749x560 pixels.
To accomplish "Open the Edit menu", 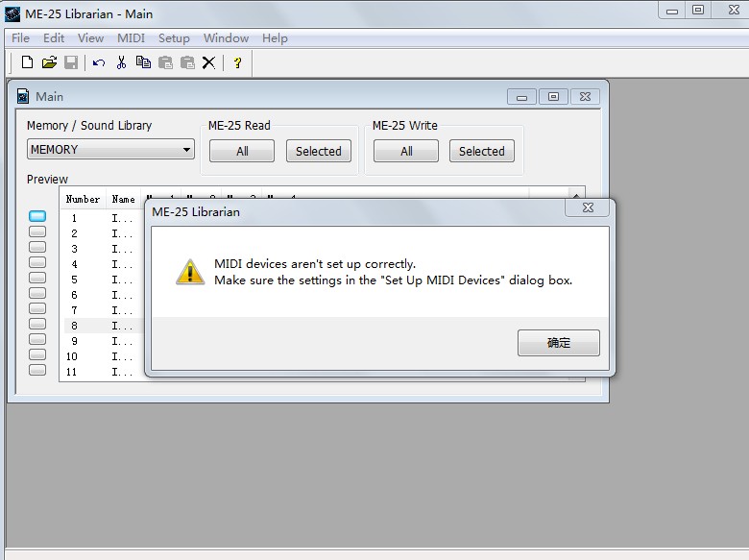I will (54, 37).
